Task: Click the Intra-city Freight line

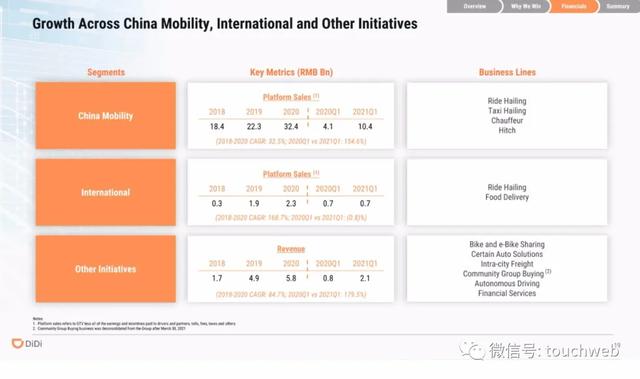Action: (x=507, y=264)
